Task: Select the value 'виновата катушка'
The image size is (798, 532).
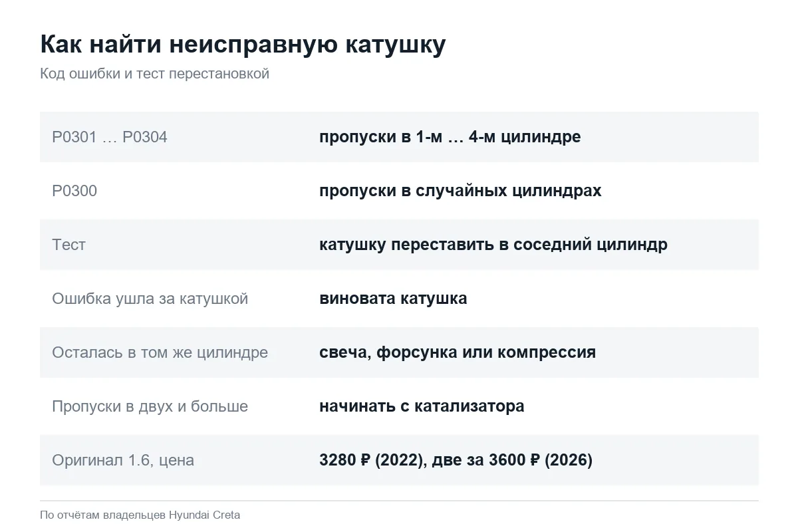Action: (x=393, y=299)
